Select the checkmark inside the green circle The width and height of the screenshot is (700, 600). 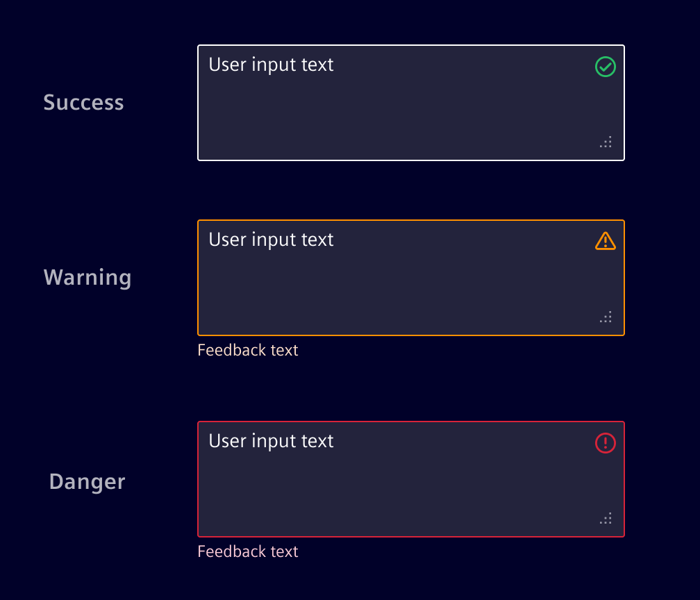click(x=605, y=67)
